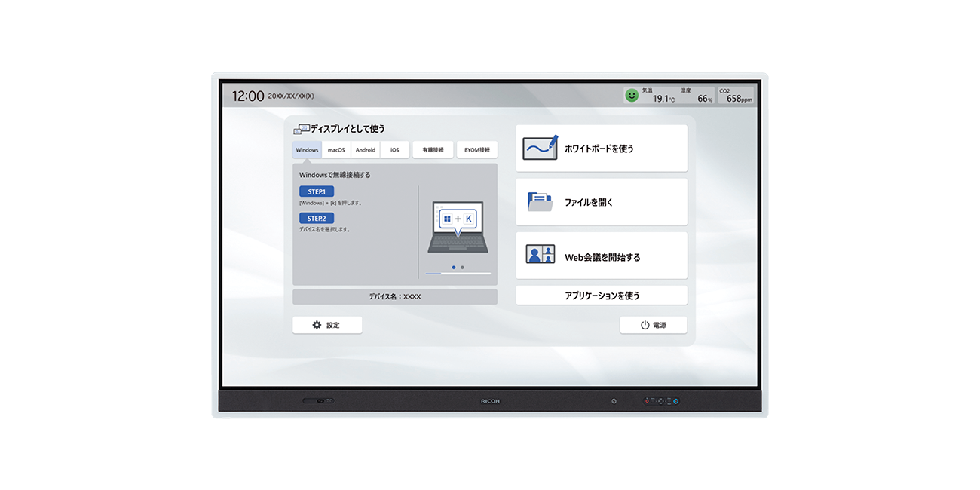Enable BYOM接続 mode
980x490 pixels.
point(478,149)
